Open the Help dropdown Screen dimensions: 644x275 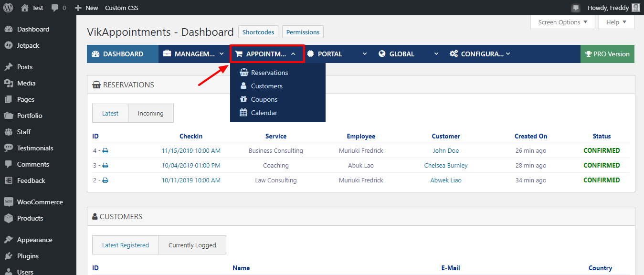(617, 22)
